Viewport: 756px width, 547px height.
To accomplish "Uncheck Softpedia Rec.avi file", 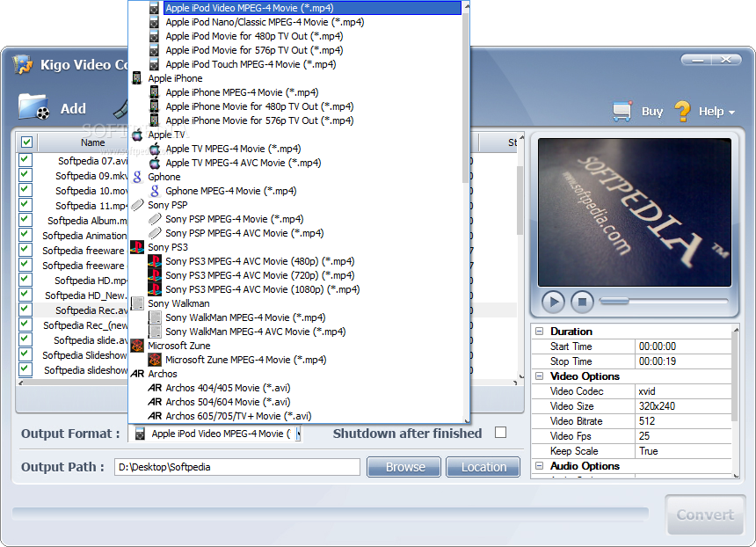I will click(x=25, y=310).
